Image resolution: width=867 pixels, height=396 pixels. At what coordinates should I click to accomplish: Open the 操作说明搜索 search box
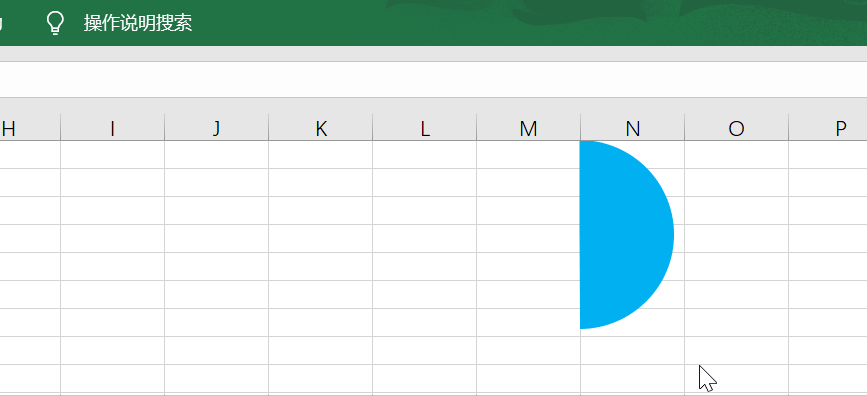(x=138, y=23)
